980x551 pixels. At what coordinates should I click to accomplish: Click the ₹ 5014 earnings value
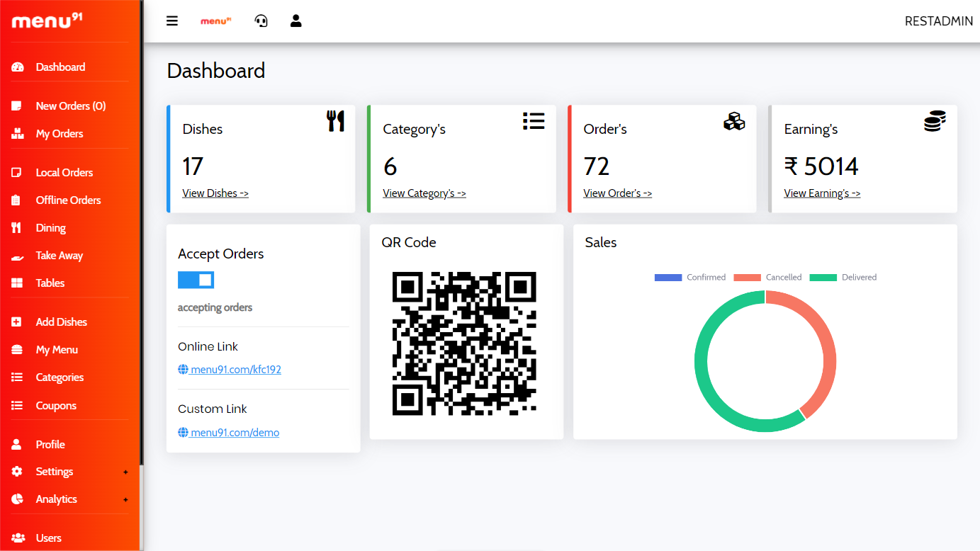tap(821, 166)
